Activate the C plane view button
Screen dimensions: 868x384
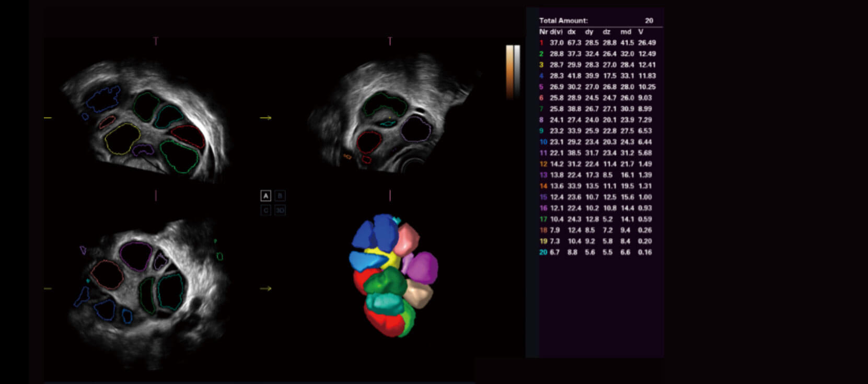266,210
